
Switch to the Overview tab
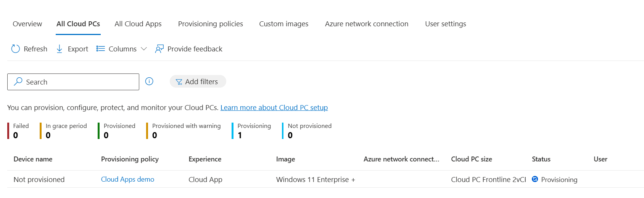(27, 24)
